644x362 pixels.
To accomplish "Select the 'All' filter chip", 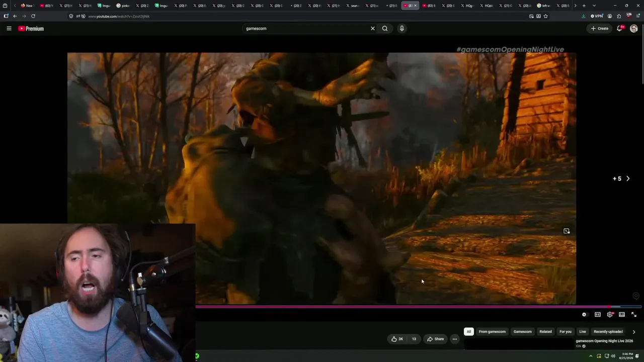I will point(469,332).
